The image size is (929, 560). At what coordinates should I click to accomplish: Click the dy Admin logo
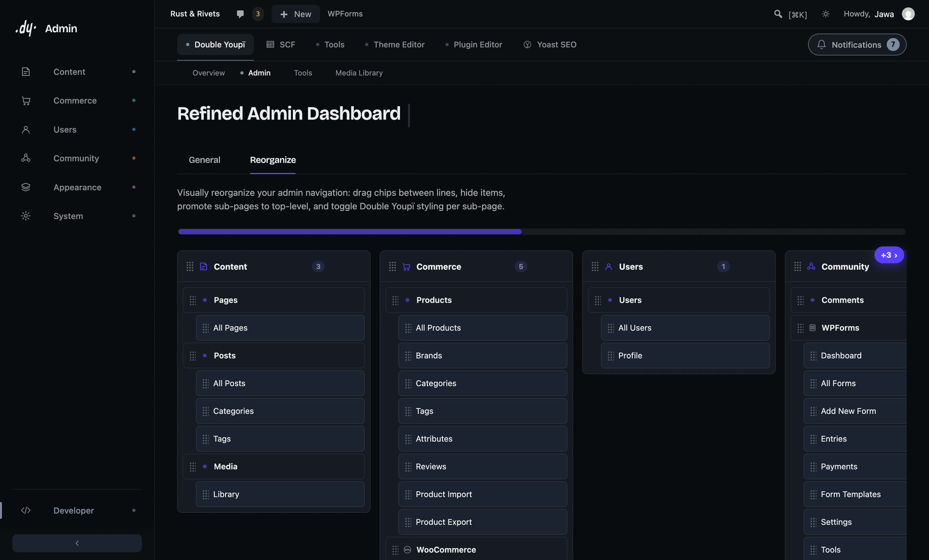46,28
